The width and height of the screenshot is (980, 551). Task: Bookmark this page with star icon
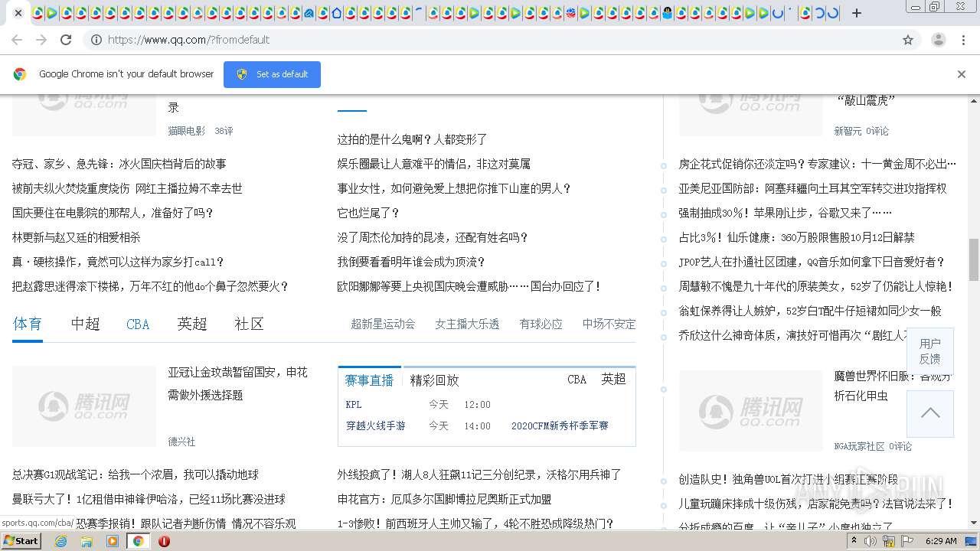coord(908,40)
